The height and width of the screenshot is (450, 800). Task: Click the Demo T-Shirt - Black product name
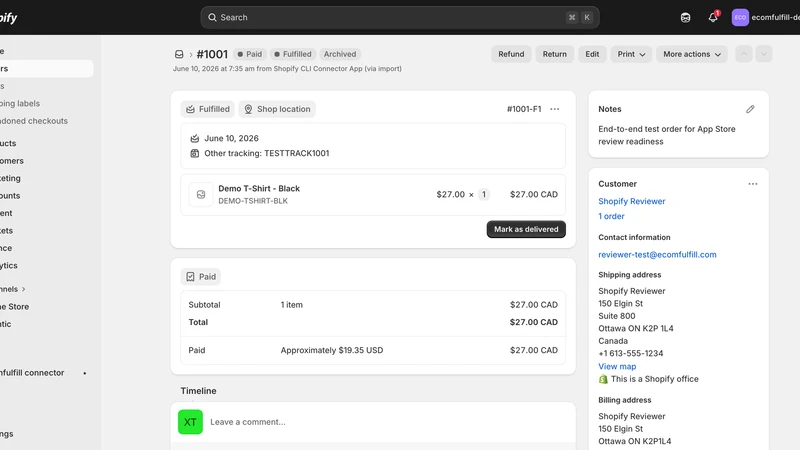click(x=259, y=188)
